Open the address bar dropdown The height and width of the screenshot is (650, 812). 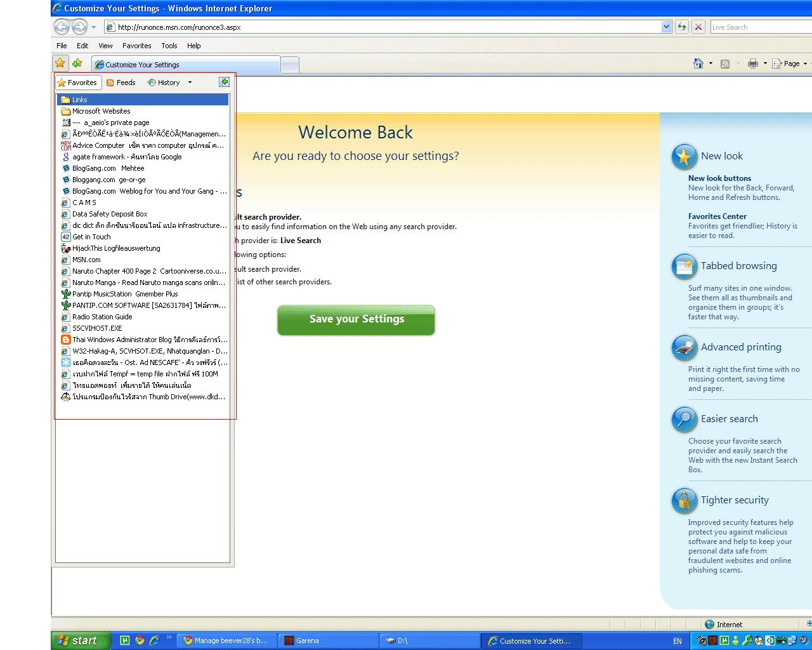(x=666, y=27)
